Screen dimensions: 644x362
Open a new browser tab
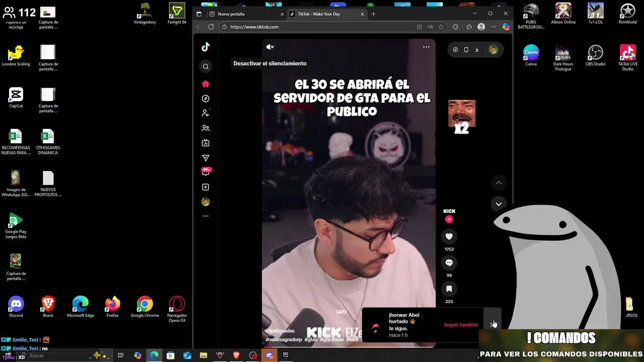pyautogui.click(x=373, y=14)
